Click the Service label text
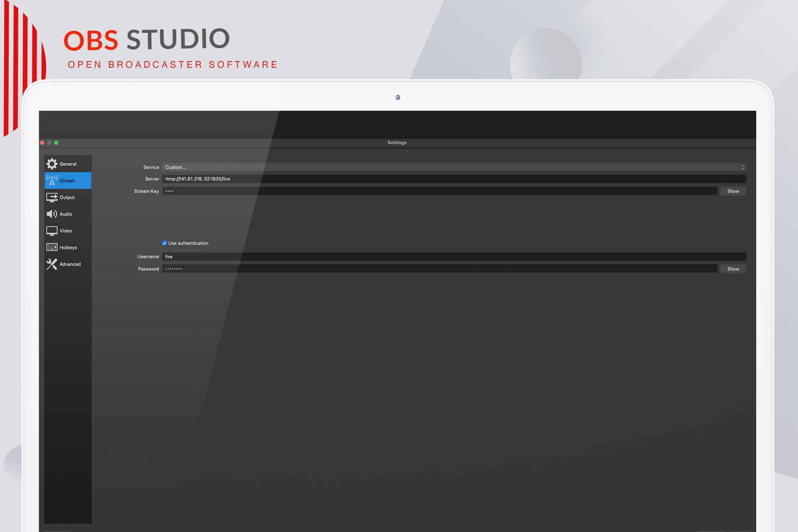 (151, 167)
